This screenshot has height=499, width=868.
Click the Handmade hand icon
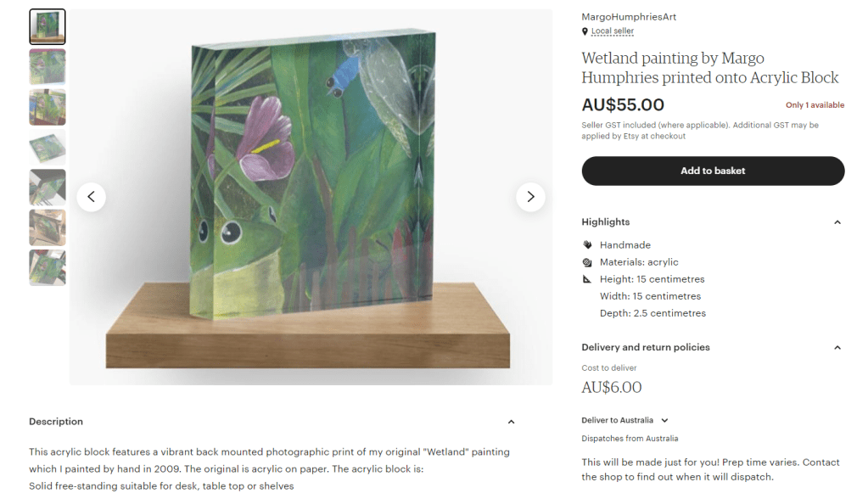587,245
